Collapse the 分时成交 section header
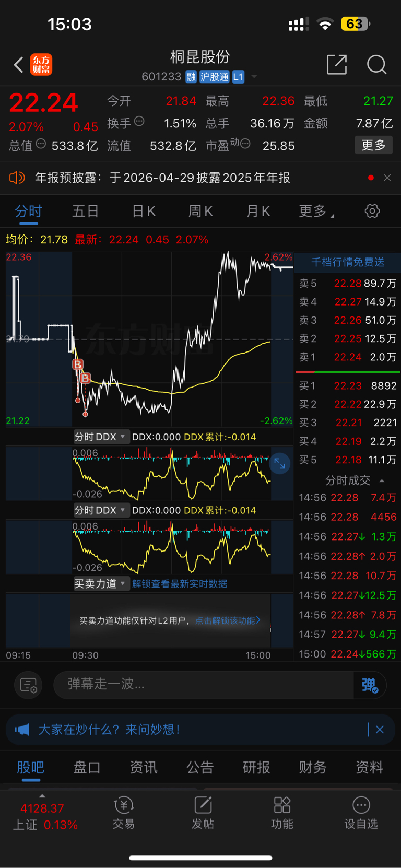The image size is (401, 868). pos(355,480)
